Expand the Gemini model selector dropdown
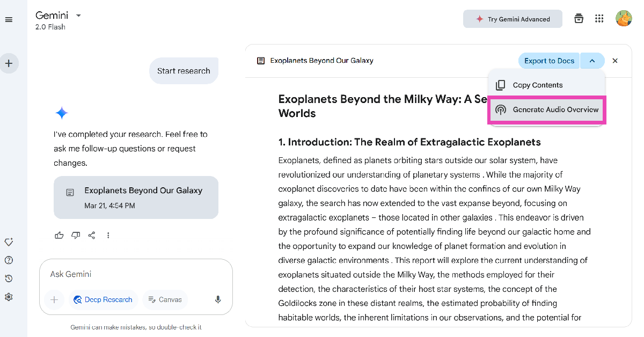 click(78, 16)
